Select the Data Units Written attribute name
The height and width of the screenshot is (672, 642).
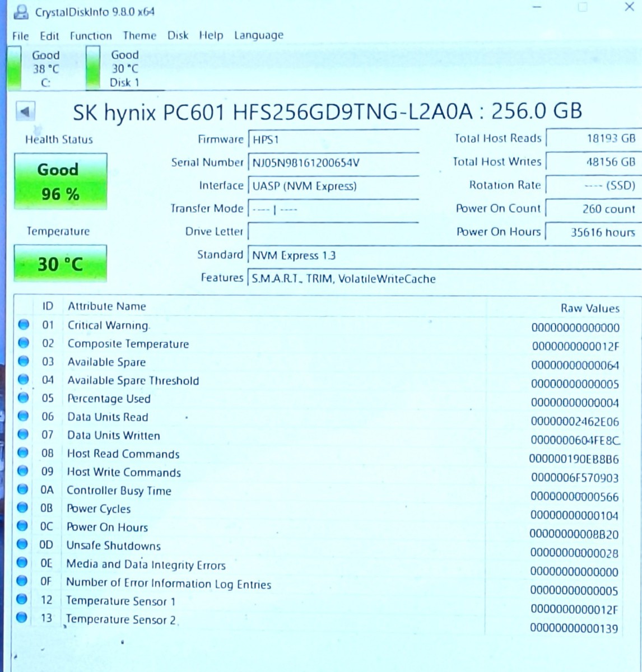(x=113, y=435)
